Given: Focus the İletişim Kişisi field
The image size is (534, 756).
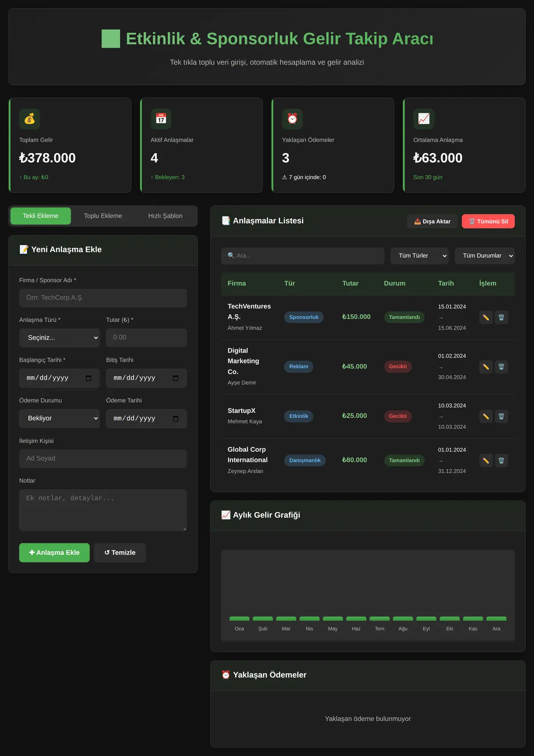Looking at the screenshot, I should [103, 459].
